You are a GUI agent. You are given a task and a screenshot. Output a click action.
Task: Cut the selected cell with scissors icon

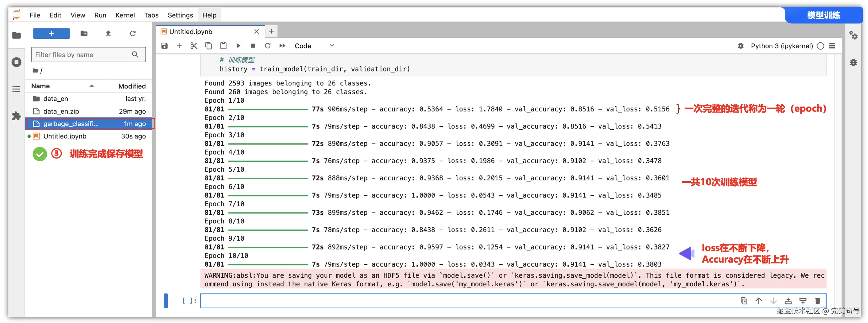[x=194, y=46]
